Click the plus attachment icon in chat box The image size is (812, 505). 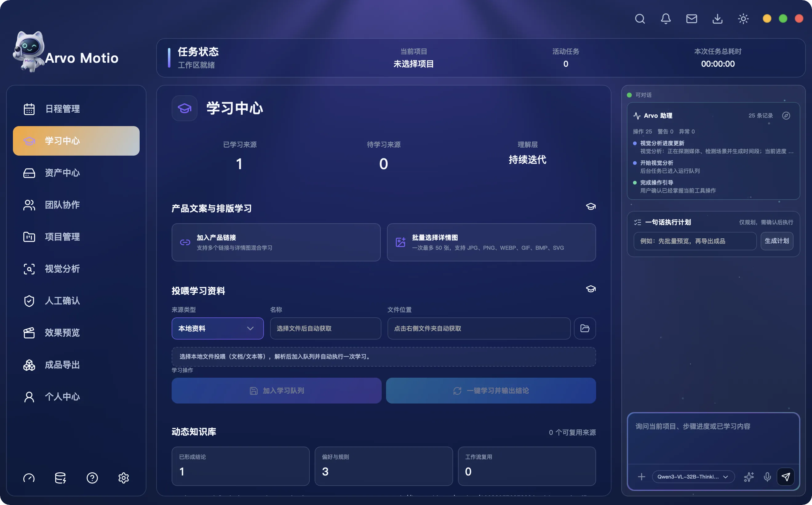tap(641, 477)
